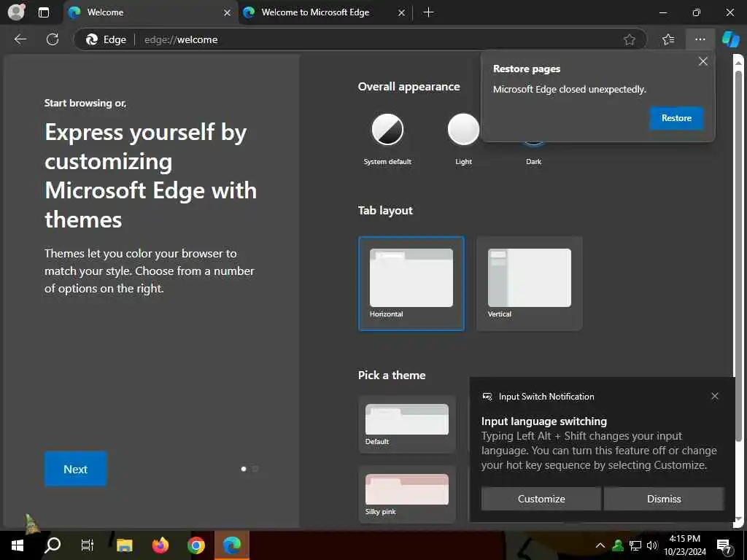This screenshot has width=747, height=560.
Task: Select Light appearance
Action: point(463,139)
